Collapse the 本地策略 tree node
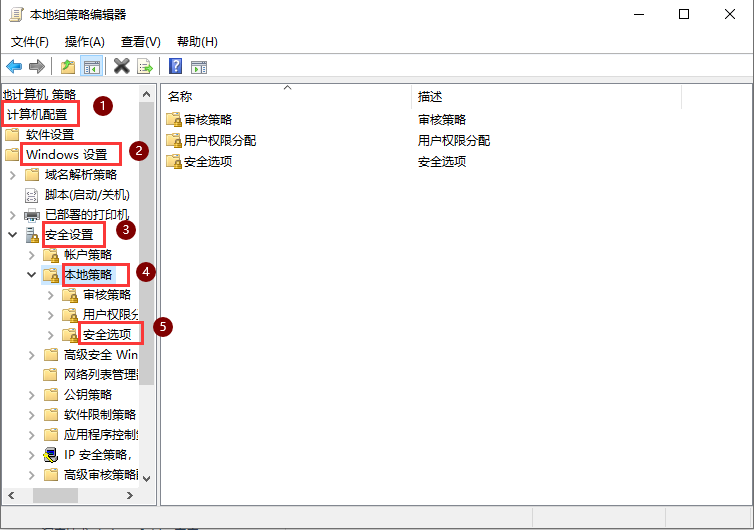Image resolution: width=754 pixels, height=530 pixels. click(32, 275)
